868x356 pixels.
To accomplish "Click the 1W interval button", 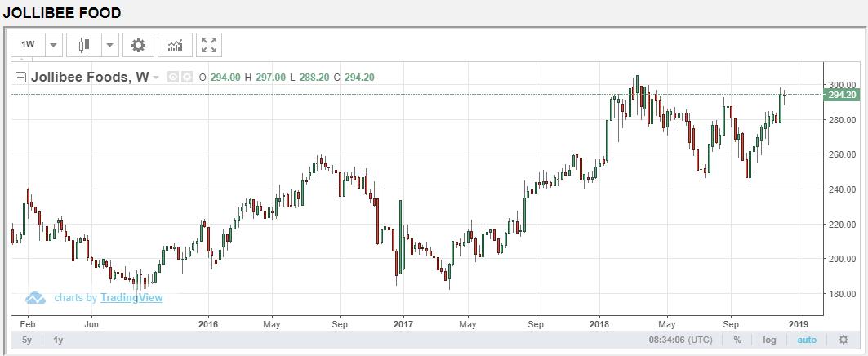I will tap(28, 45).
